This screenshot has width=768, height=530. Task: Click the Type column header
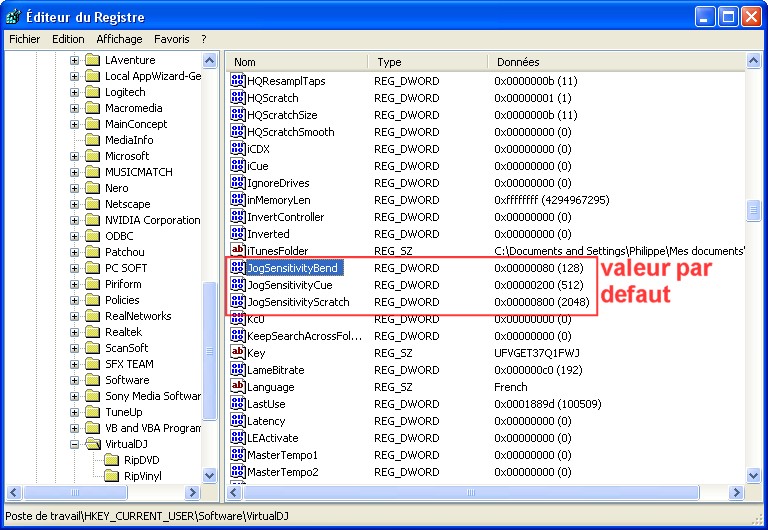pos(427,62)
